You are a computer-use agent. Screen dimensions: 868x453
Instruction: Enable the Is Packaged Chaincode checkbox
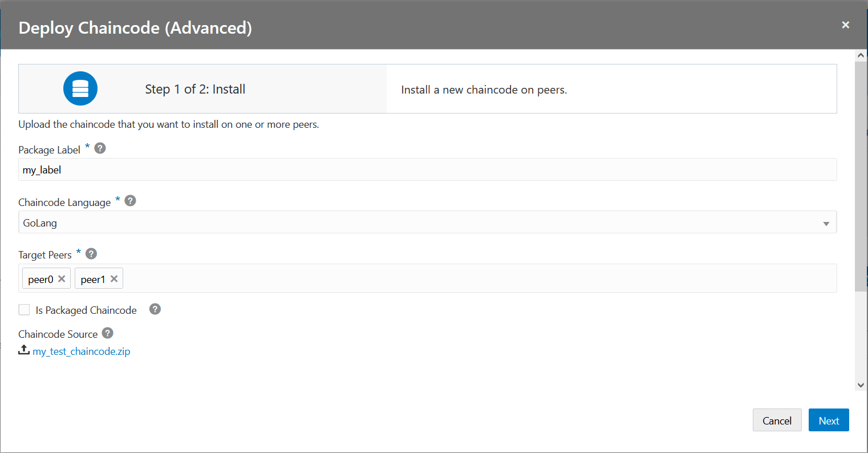pyautogui.click(x=24, y=310)
